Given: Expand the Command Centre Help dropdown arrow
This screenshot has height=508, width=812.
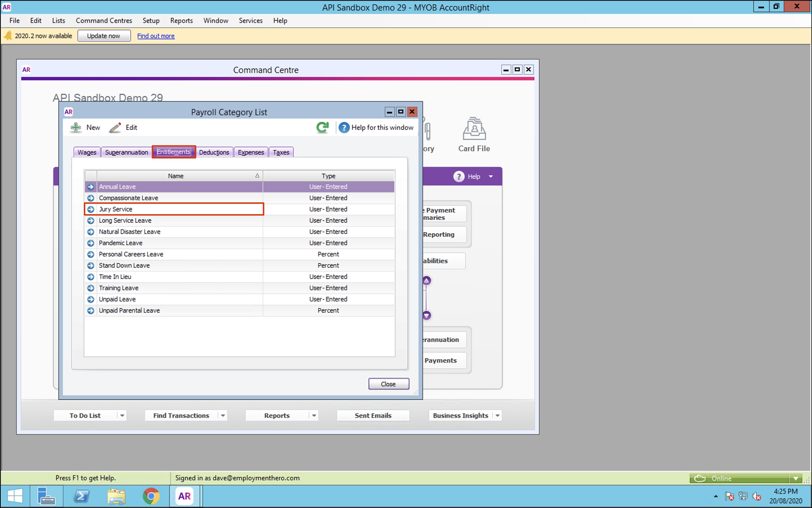Looking at the screenshot, I should coord(491,176).
